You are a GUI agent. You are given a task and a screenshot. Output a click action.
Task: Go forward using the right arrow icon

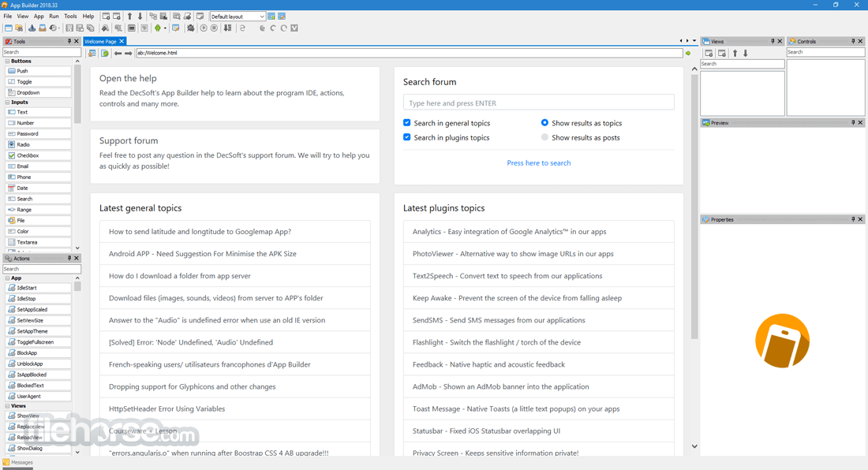pyautogui.click(x=129, y=53)
